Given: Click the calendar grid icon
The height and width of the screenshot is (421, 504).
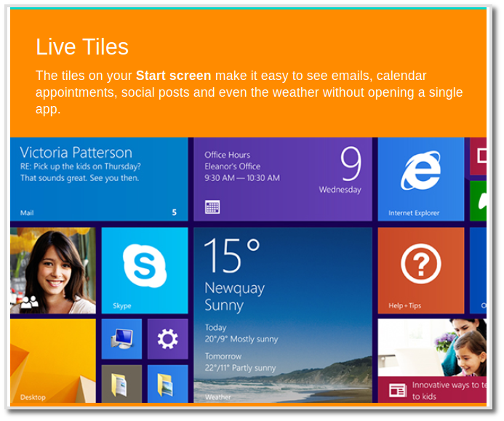Looking at the screenshot, I should pos(212,207).
